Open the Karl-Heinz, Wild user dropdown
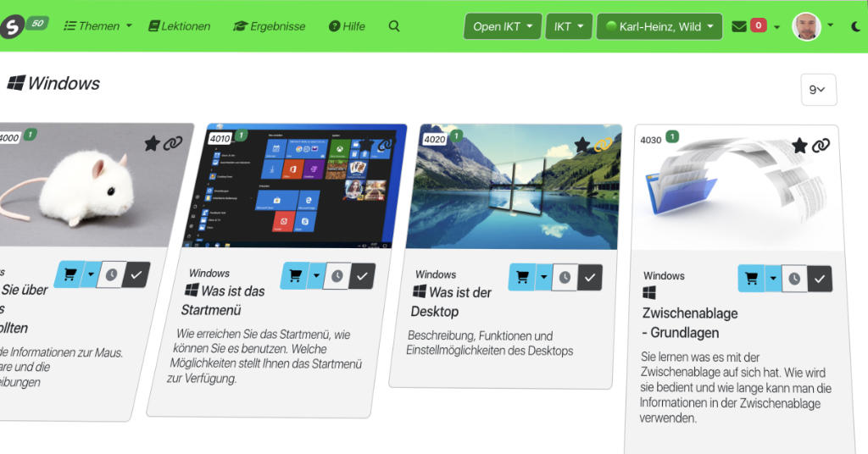This screenshot has width=868, height=454. click(659, 26)
